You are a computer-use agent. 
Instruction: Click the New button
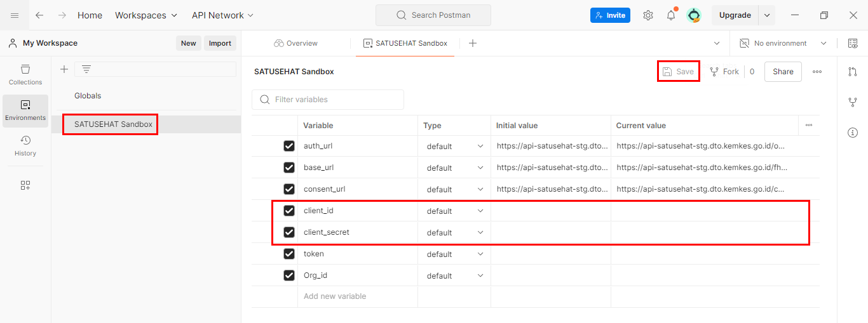(189, 43)
